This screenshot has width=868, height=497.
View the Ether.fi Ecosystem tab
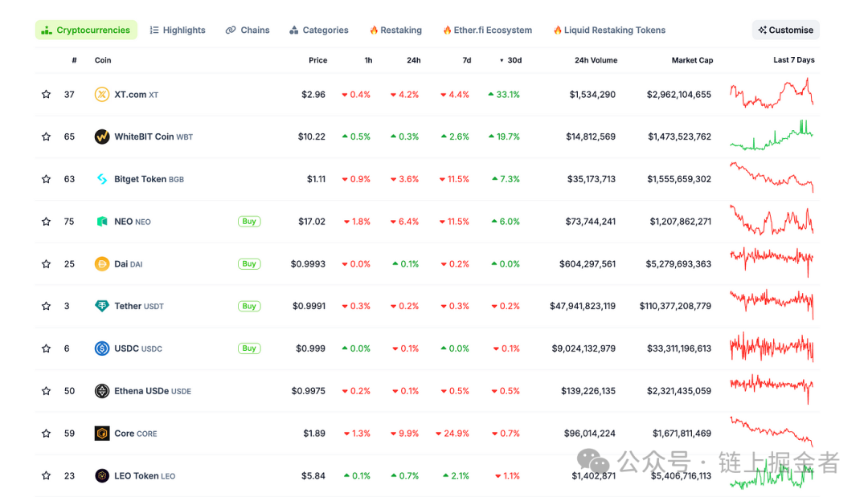click(488, 30)
